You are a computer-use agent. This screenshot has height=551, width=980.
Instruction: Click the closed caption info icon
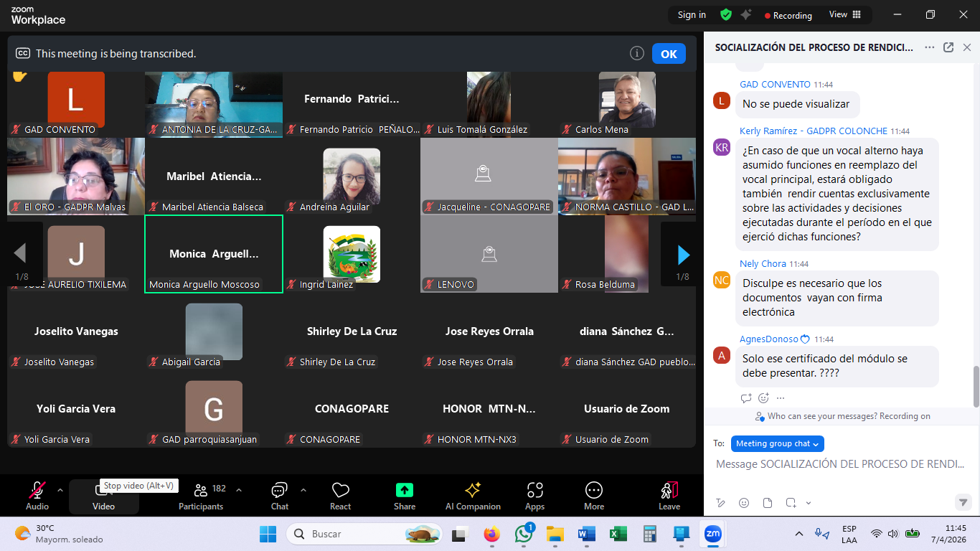[x=636, y=53]
